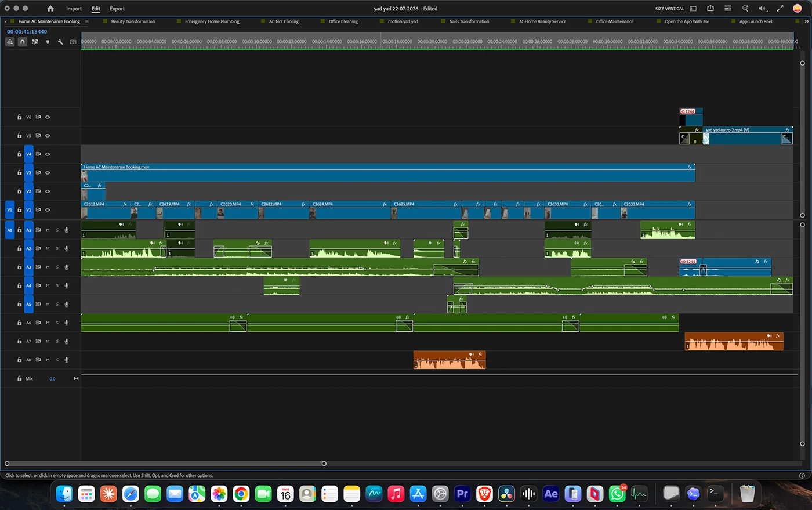This screenshot has height=510, width=812.
Task: Solo audio track A3
Action: (57, 267)
